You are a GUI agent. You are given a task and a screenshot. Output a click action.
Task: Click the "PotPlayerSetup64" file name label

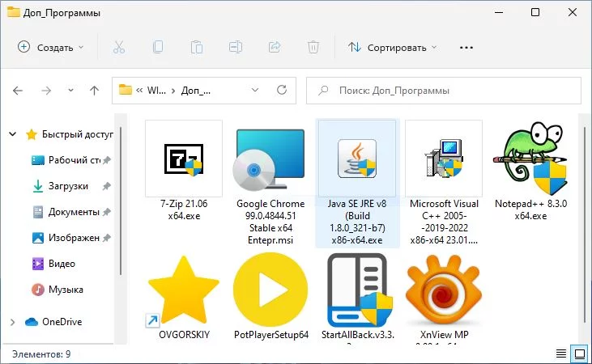[x=271, y=335]
